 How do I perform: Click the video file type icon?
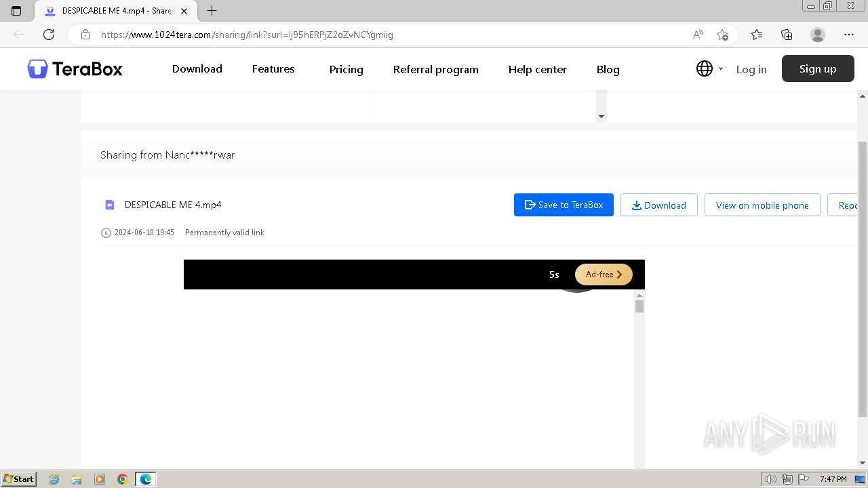tap(109, 205)
